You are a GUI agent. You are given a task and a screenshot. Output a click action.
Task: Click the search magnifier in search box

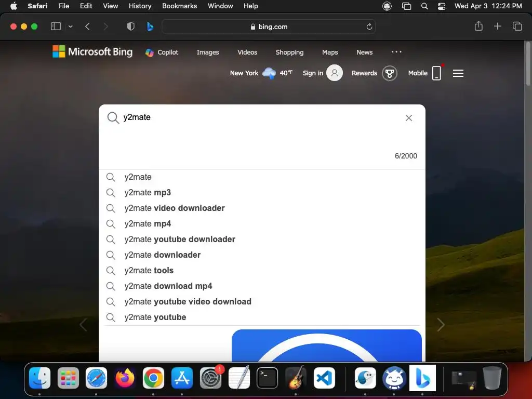[x=113, y=118]
